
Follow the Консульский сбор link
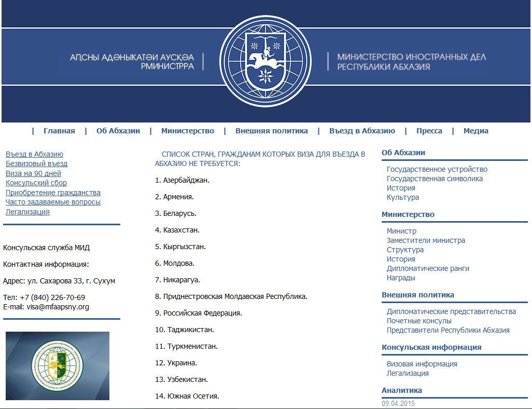pos(36,183)
